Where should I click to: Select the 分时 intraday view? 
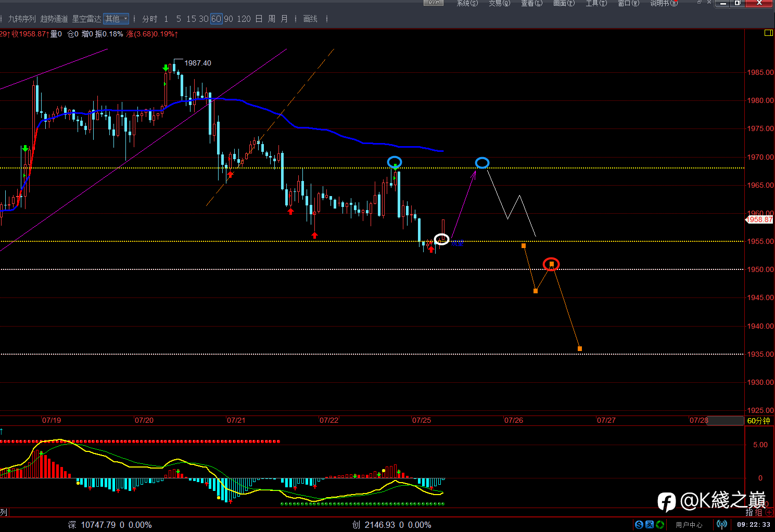pos(150,19)
